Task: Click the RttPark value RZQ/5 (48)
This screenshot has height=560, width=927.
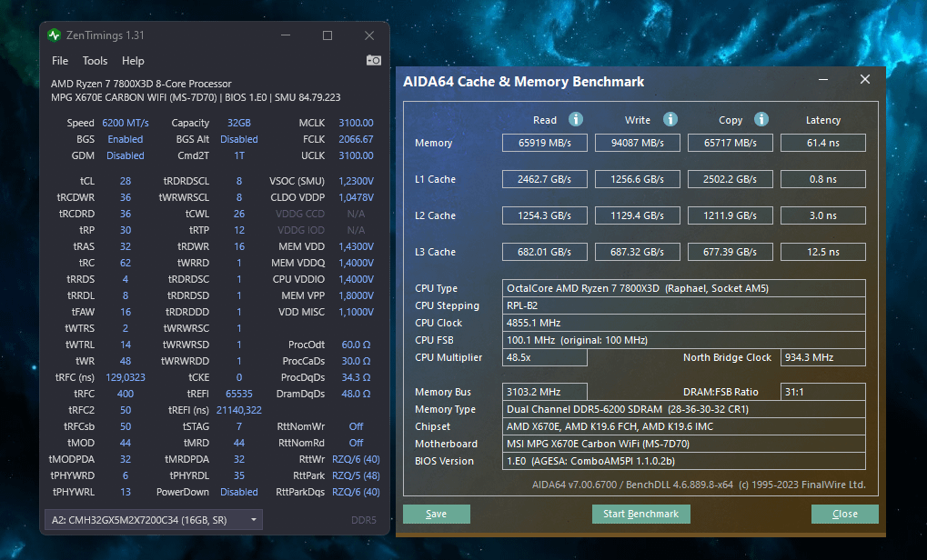Action: (356, 475)
